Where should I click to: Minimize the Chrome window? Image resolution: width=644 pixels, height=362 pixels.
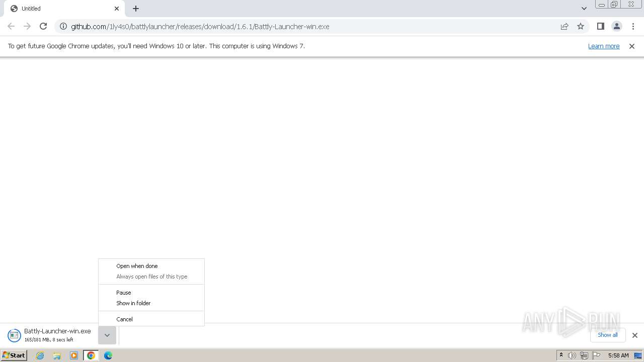(x=602, y=5)
